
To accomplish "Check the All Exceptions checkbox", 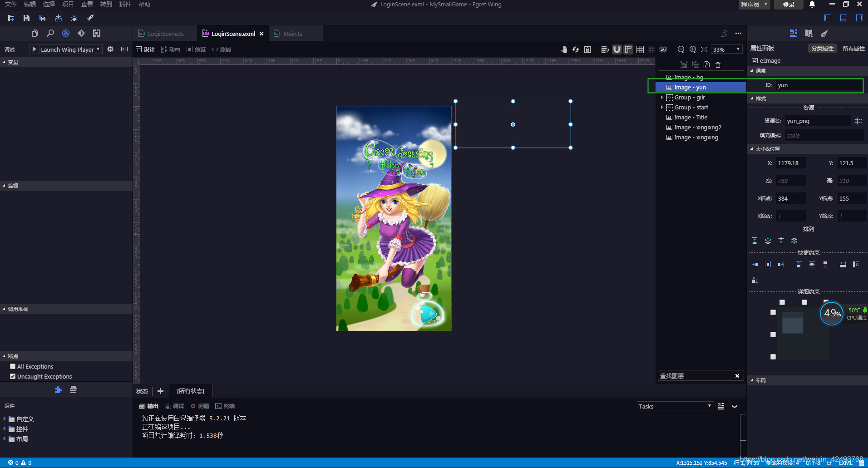I will pos(13,366).
